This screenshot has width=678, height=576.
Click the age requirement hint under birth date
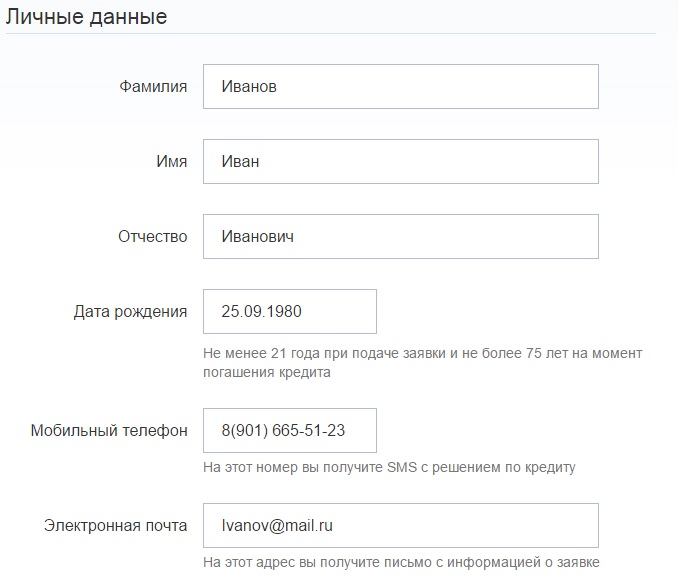tap(421, 363)
